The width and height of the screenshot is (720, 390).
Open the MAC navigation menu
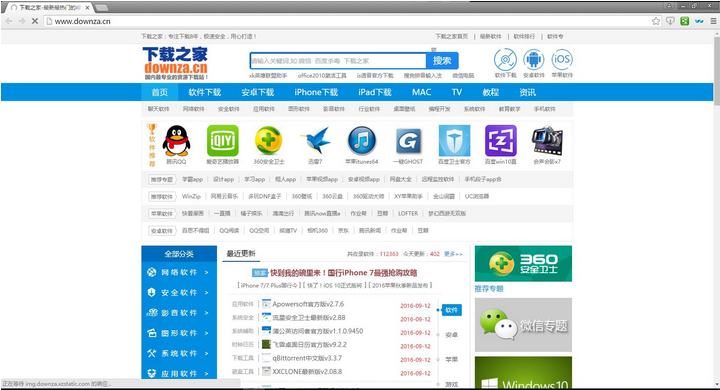click(422, 92)
